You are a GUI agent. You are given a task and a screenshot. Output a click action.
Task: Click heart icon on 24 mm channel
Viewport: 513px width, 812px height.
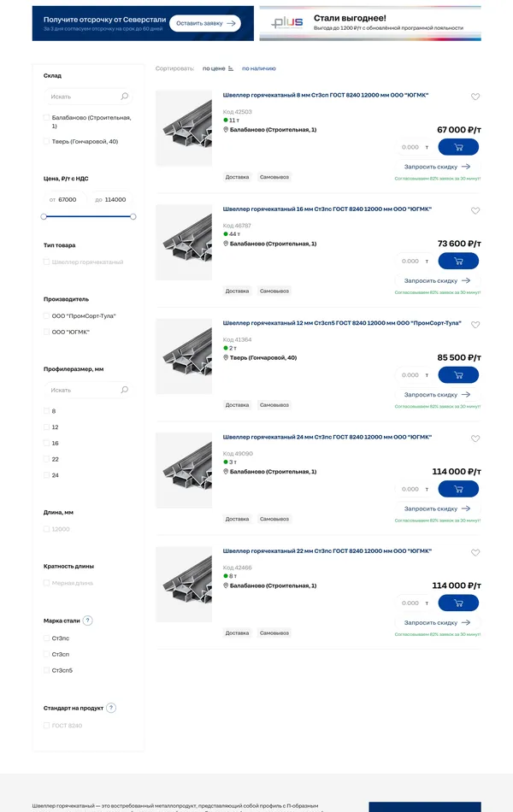pyautogui.click(x=475, y=438)
